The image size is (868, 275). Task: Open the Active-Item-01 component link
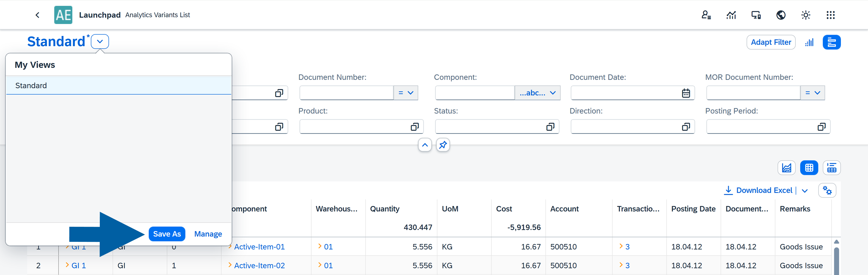(x=259, y=247)
